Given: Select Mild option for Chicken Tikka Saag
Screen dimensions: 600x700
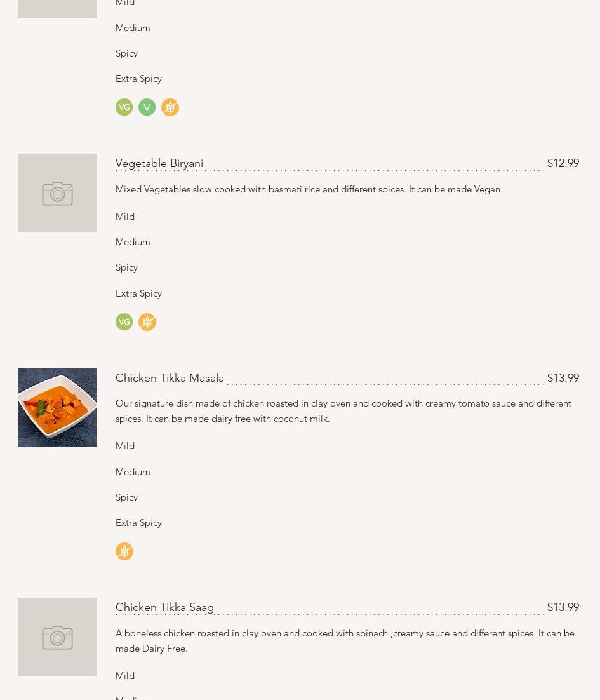Looking at the screenshot, I should (125, 676).
